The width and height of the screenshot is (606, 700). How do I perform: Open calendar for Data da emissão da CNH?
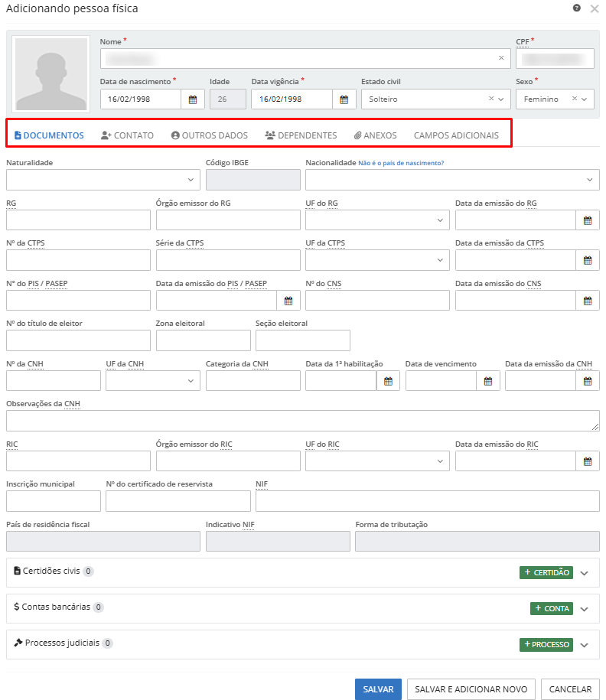click(x=588, y=381)
